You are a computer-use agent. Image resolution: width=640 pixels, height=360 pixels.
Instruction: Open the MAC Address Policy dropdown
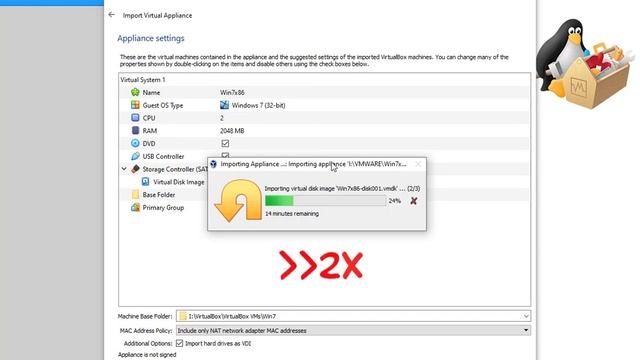point(526,330)
